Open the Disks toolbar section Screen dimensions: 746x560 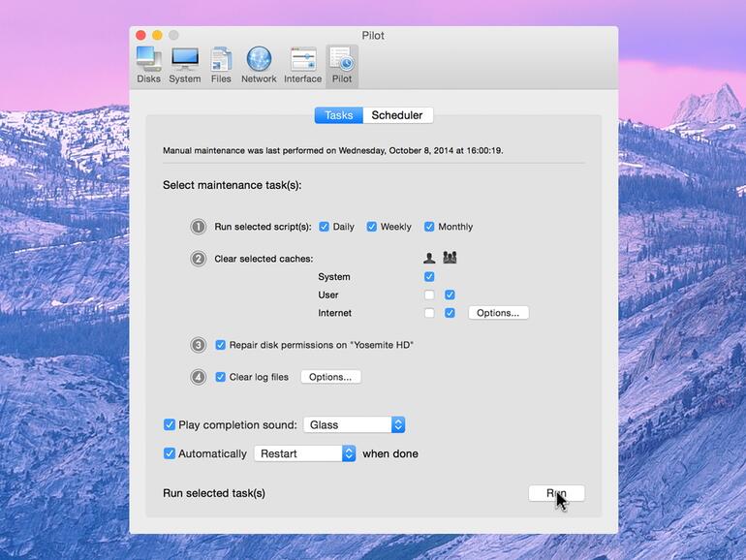pyautogui.click(x=148, y=66)
